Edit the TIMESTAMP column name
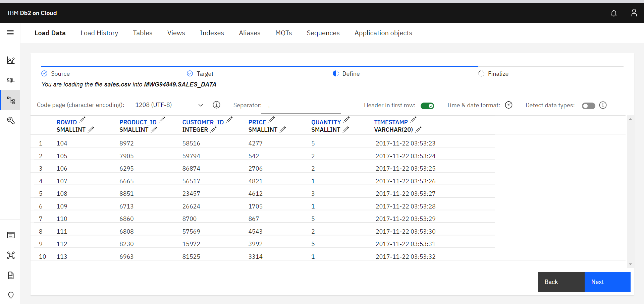 [414, 119]
